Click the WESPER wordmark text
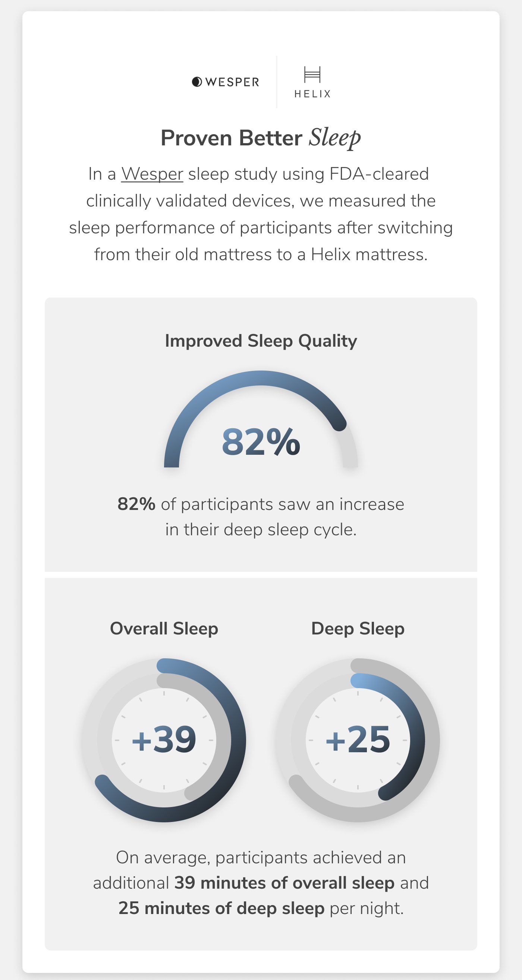 (x=232, y=82)
